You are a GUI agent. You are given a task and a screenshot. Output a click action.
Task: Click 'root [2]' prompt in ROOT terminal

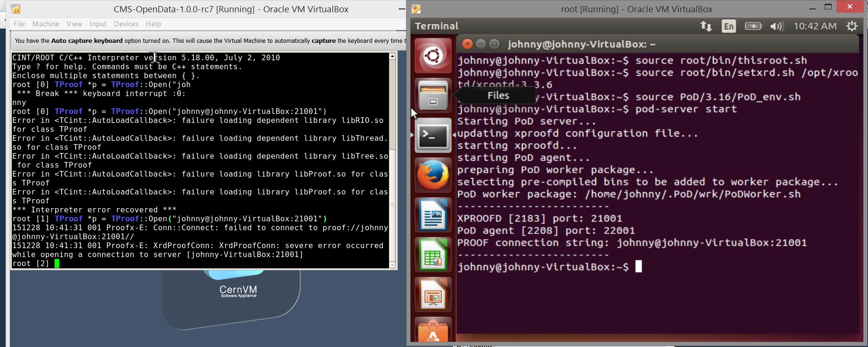click(31, 264)
